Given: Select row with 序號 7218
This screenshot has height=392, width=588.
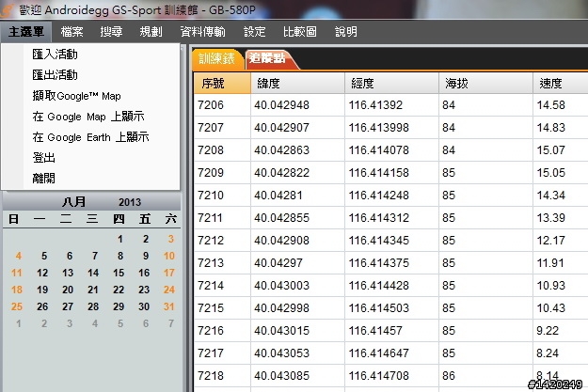Looking at the screenshot, I should pyautogui.click(x=390, y=375).
